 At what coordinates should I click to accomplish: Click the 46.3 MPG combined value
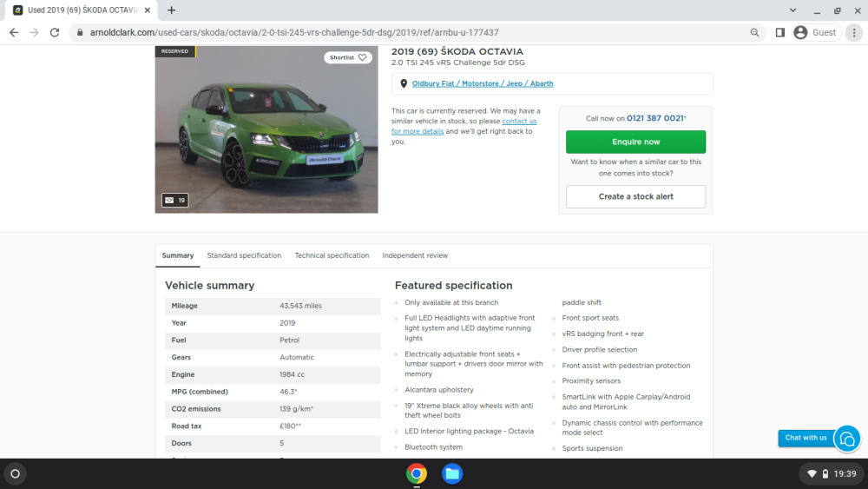click(288, 392)
